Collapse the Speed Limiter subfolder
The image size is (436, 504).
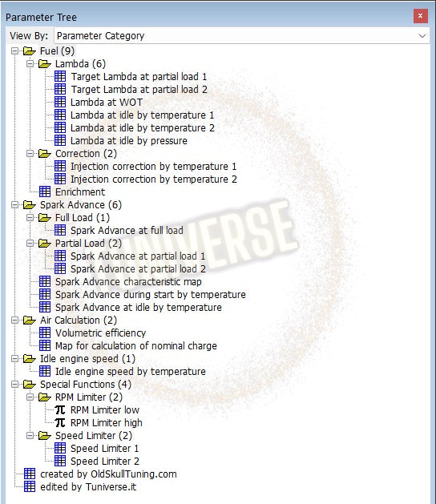click(30, 436)
